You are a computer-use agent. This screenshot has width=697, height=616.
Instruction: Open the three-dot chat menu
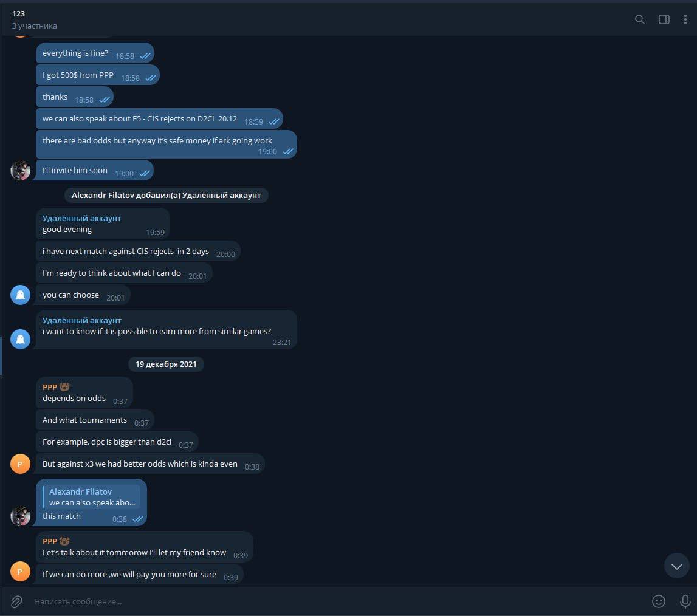[685, 19]
